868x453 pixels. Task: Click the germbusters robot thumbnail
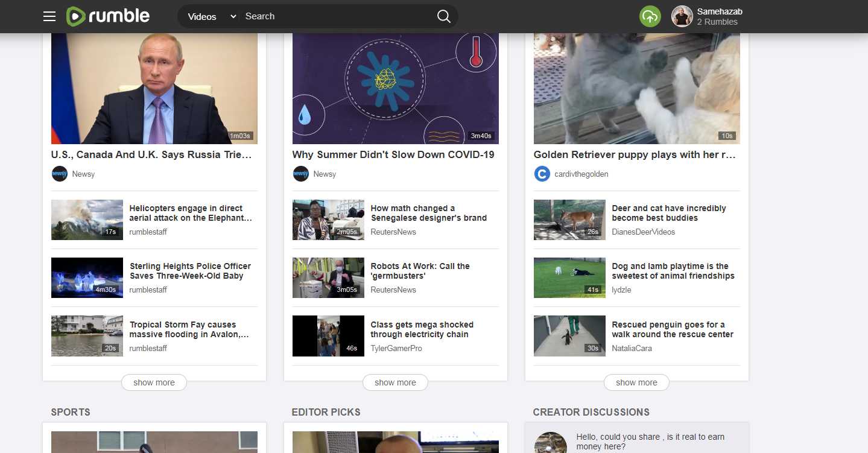tap(328, 277)
